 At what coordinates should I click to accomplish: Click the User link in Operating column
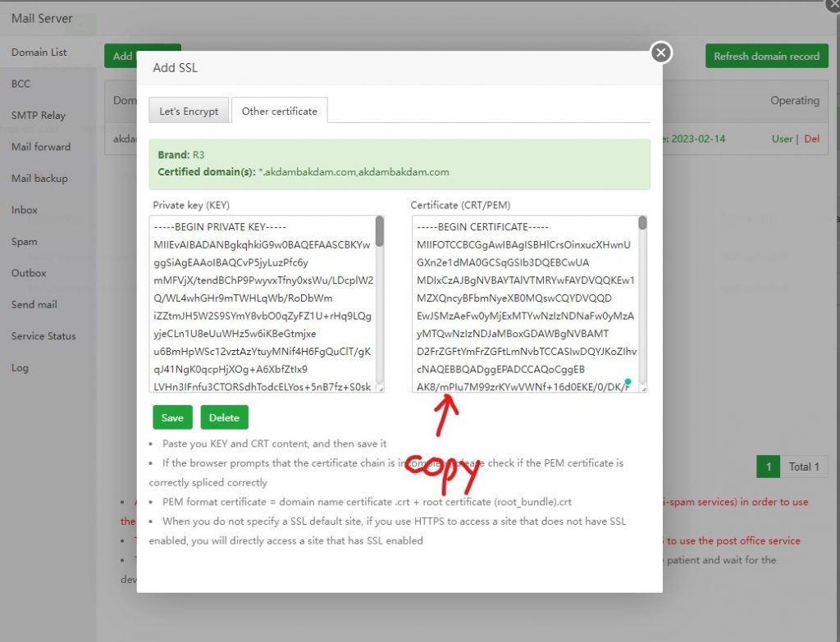pos(782,139)
